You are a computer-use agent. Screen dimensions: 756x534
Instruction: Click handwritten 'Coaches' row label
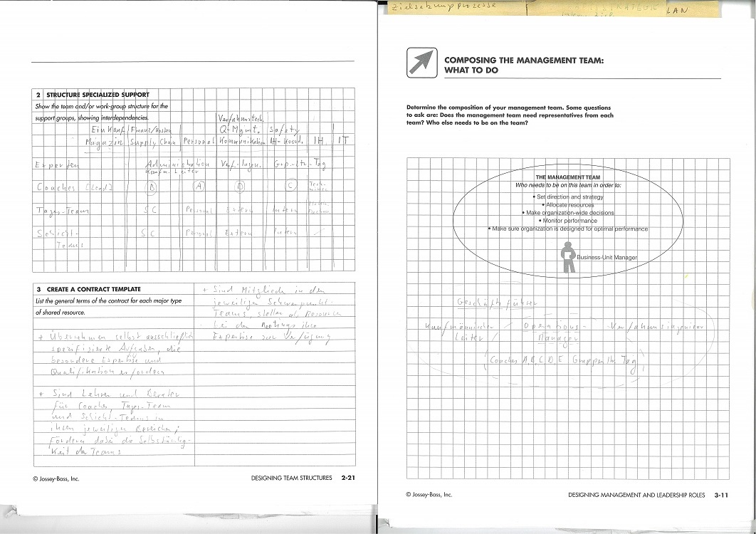pyautogui.click(x=56, y=187)
